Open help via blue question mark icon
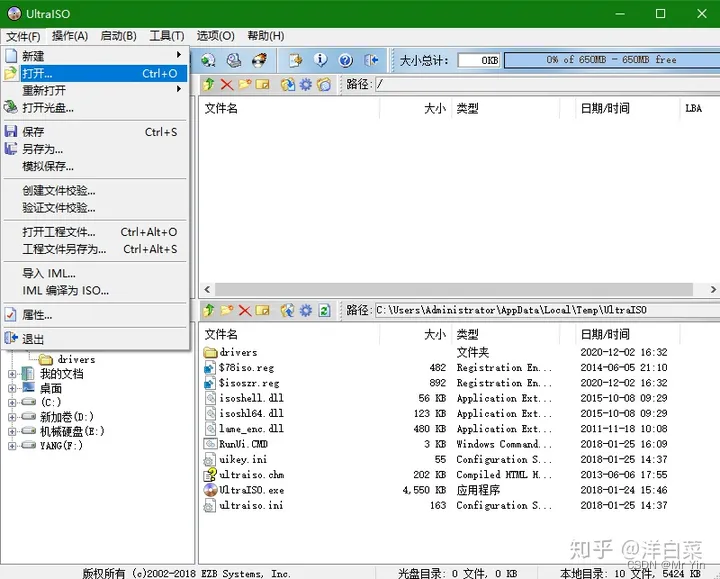 coord(345,60)
